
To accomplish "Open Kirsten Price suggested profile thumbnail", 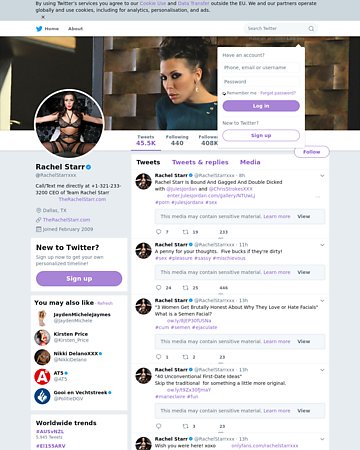I will (42, 337).
